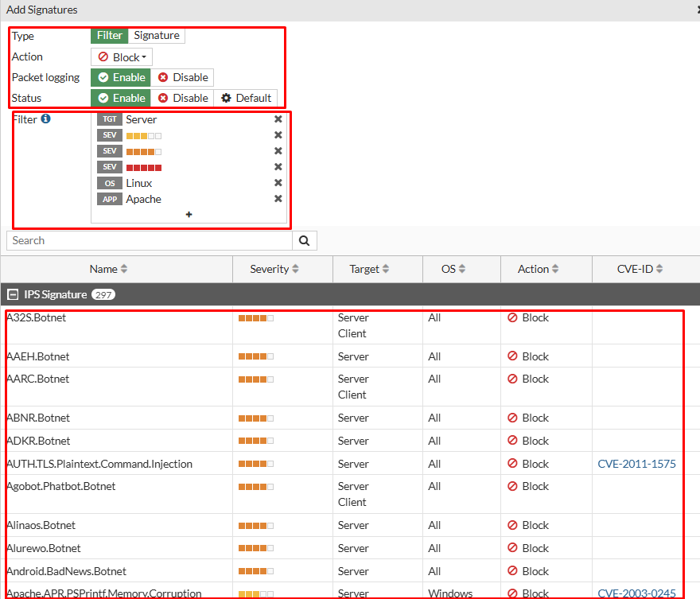Viewport: 700px width, 599px height.
Task: Sort the table by Severity column
Action: click(274, 269)
